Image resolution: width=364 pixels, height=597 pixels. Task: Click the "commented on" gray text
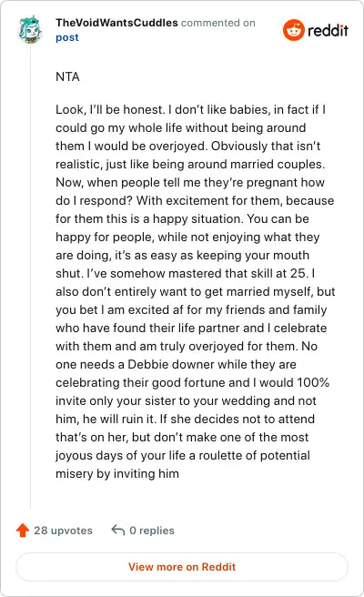[218, 23]
